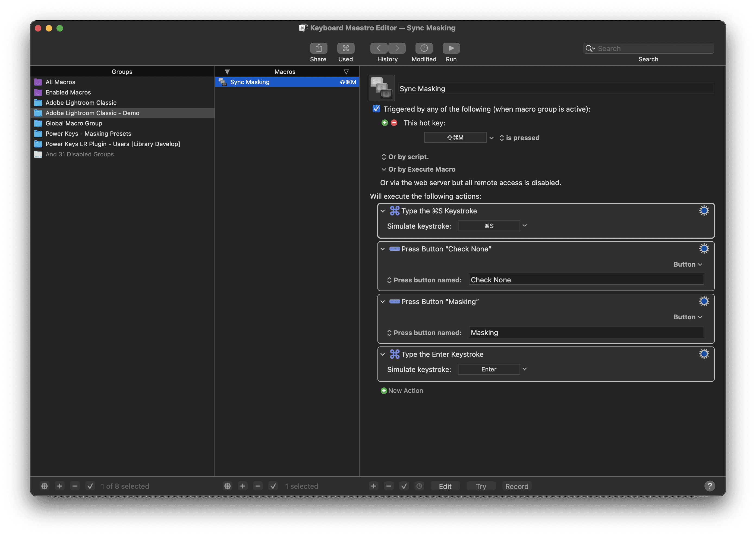
Task: Select the "Power Keys - Masking Presets" group
Action: [88, 134]
